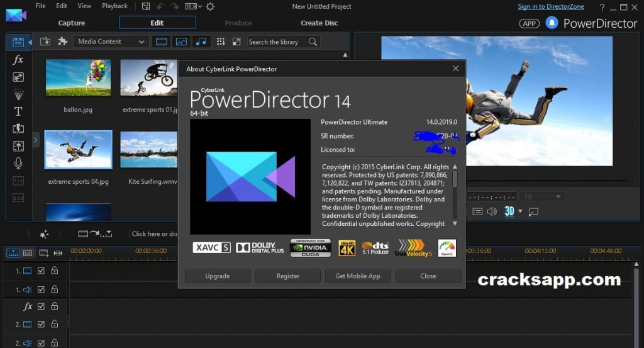Open preferences with the gear icon
The height and width of the screenshot is (348, 644).
[x=210, y=6]
